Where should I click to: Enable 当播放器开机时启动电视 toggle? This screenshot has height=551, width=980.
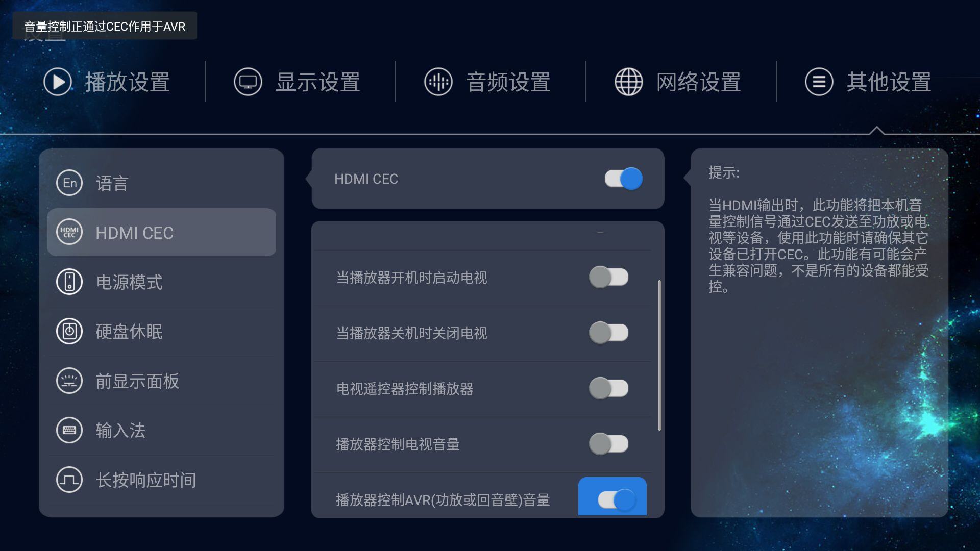click(608, 277)
